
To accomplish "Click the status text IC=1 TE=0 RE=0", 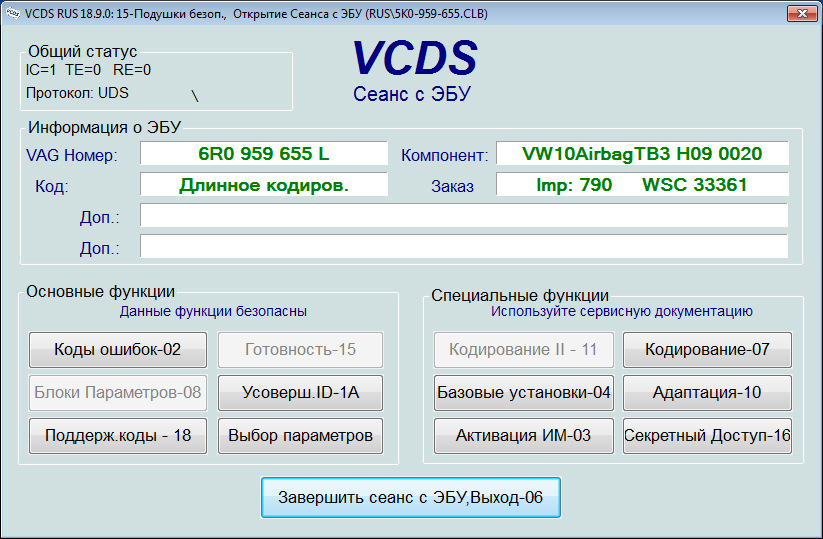I will click(x=88, y=70).
